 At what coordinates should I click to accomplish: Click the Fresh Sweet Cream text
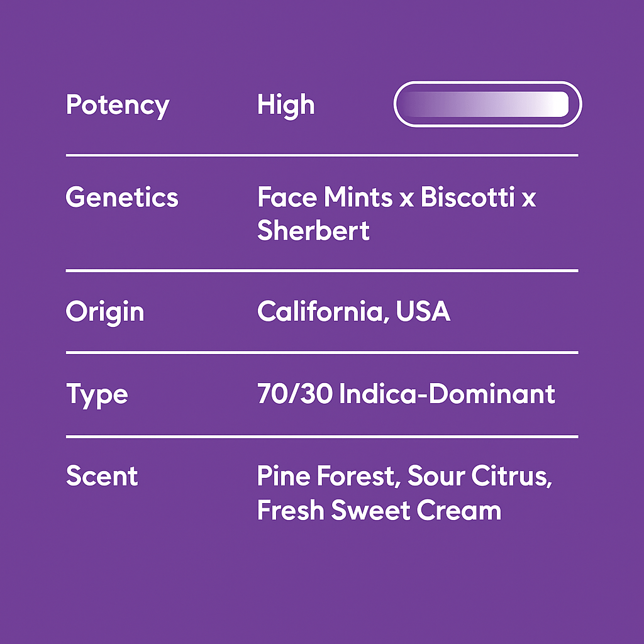[379, 510]
